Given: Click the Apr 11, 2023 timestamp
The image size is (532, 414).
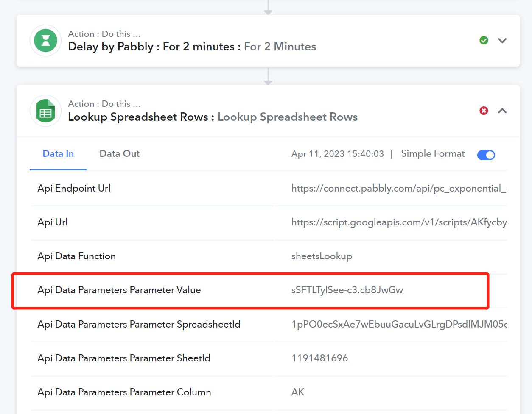Looking at the screenshot, I should (x=337, y=154).
